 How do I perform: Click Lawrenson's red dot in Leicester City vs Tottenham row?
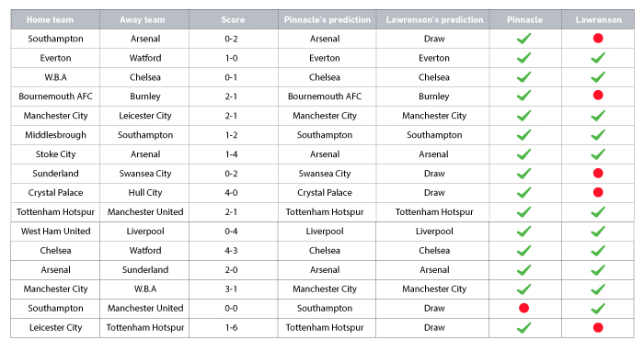598,327
